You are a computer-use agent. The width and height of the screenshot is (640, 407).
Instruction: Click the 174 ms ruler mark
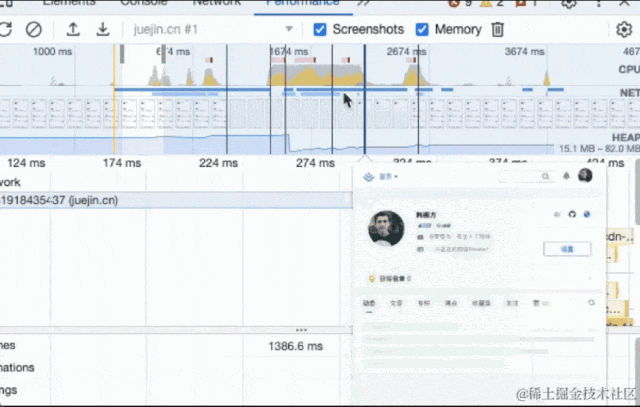pyautogui.click(x=122, y=163)
